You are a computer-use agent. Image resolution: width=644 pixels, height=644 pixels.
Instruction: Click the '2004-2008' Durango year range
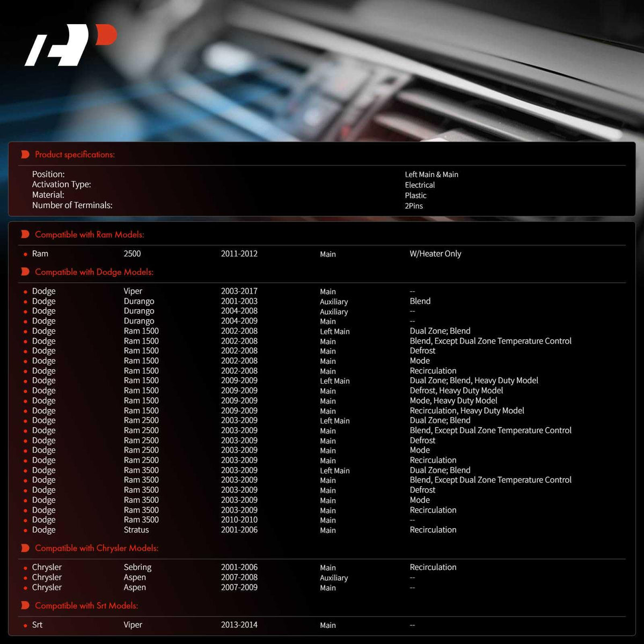pos(239,311)
